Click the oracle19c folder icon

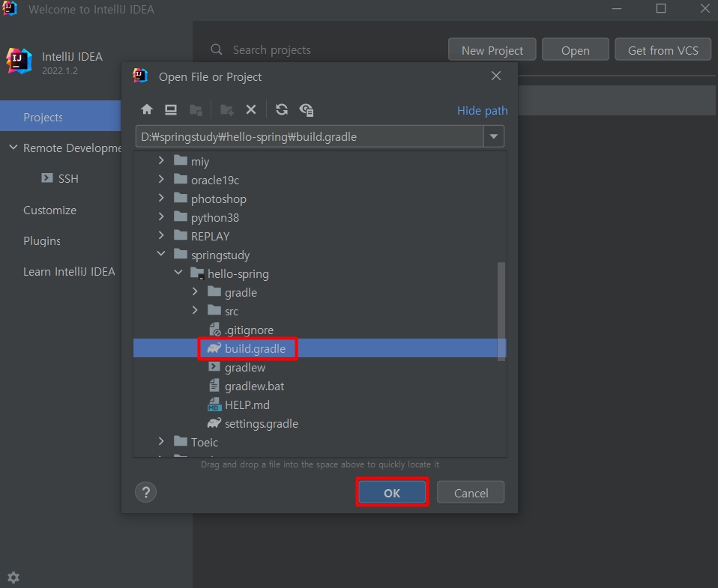pyautogui.click(x=181, y=179)
